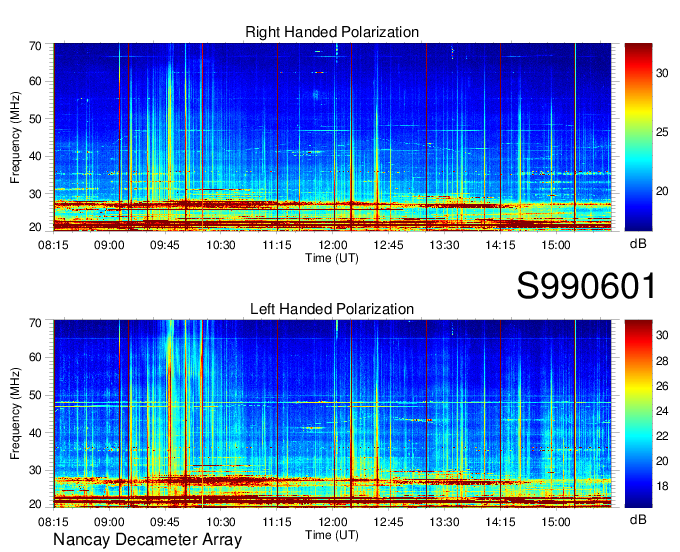Click the 09:00 time tick under the Right Handed plot
This screenshot has width=680, height=552.
pos(109,245)
